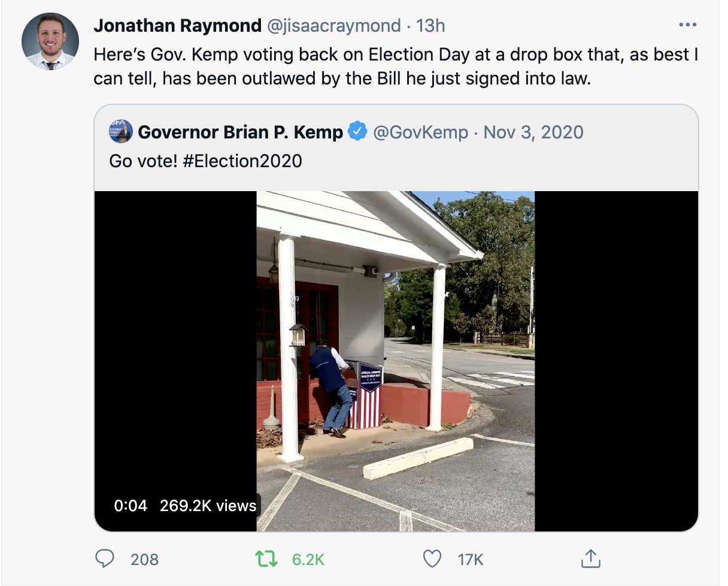Click the 269.2K views label

(x=208, y=505)
